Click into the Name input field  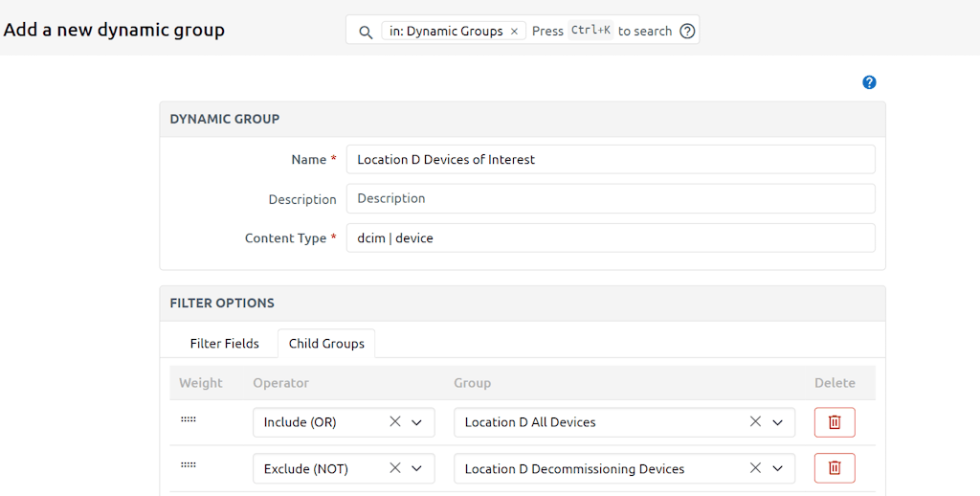(610, 160)
